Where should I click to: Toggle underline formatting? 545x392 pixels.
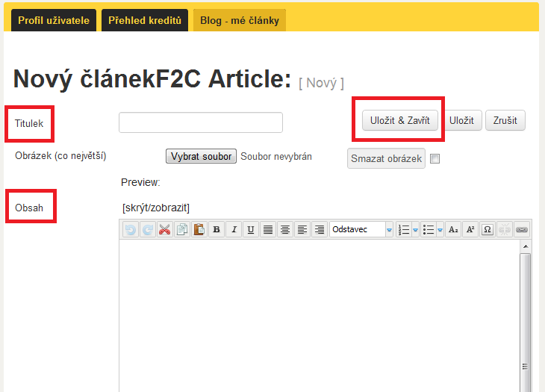251,230
